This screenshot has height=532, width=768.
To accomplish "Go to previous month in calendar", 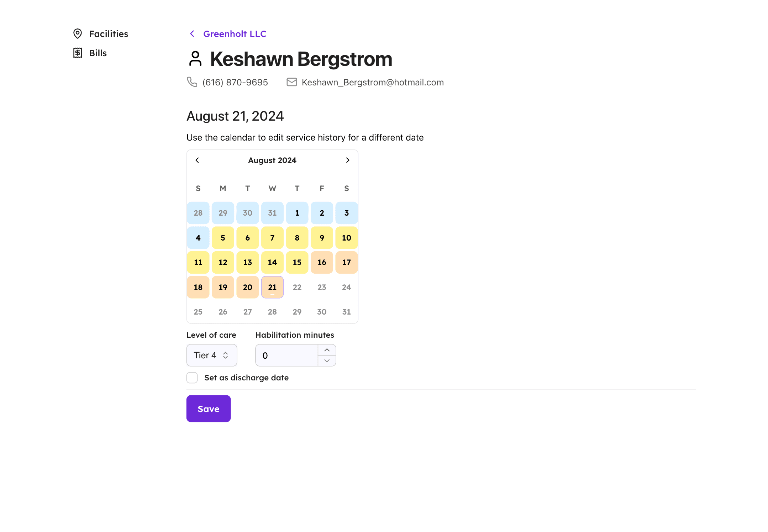I will point(197,160).
